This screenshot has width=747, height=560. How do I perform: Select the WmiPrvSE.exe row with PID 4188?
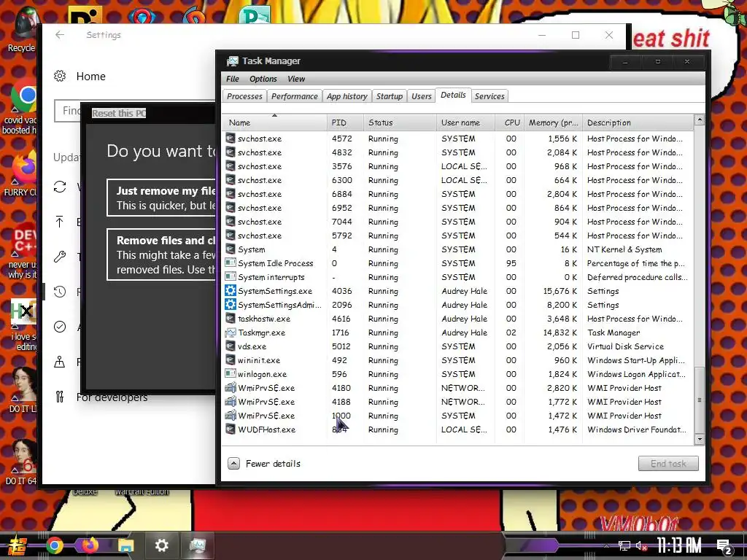click(458, 402)
